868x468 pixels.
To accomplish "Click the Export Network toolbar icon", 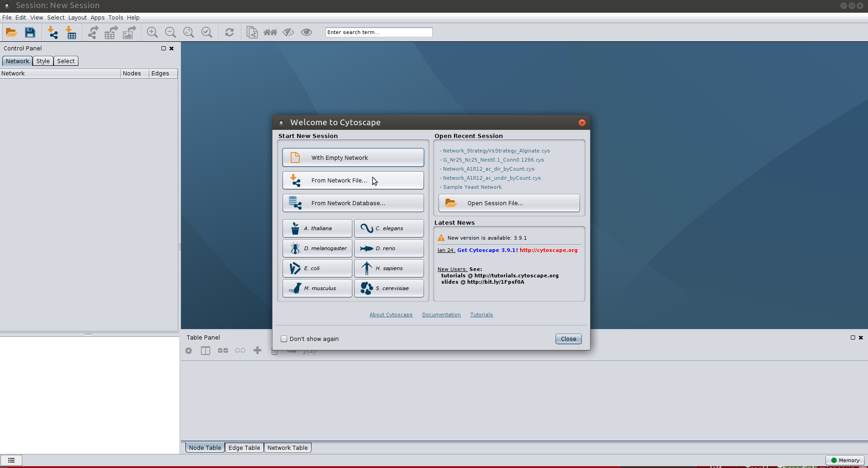I will (x=93, y=32).
